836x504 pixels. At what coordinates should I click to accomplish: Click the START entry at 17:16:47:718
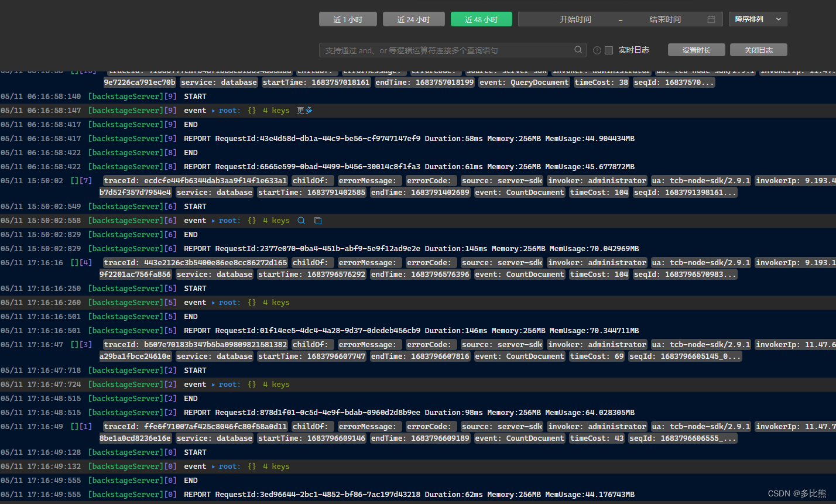pos(195,371)
